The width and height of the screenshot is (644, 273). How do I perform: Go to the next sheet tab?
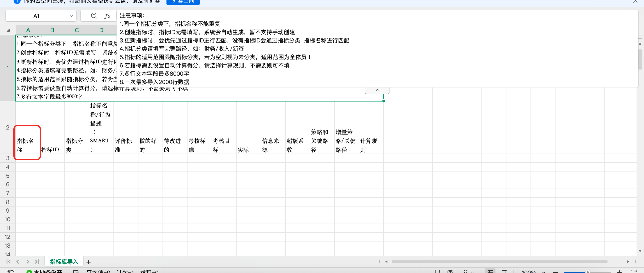pyautogui.click(x=28, y=261)
